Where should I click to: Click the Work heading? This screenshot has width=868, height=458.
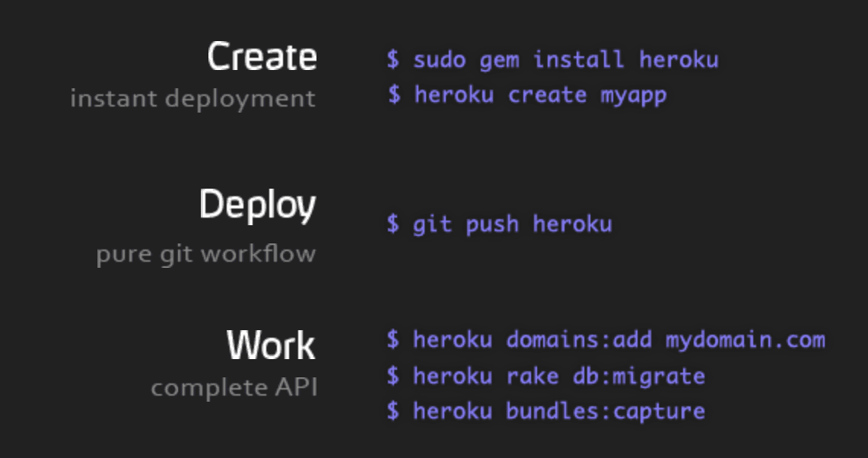pyautogui.click(x=270, y=344)
